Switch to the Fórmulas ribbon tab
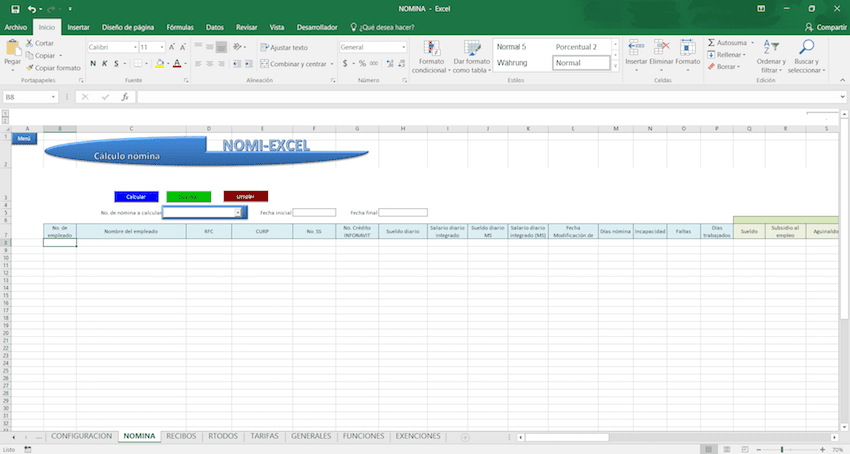850x454 pixels. click(x=180, y=27)
